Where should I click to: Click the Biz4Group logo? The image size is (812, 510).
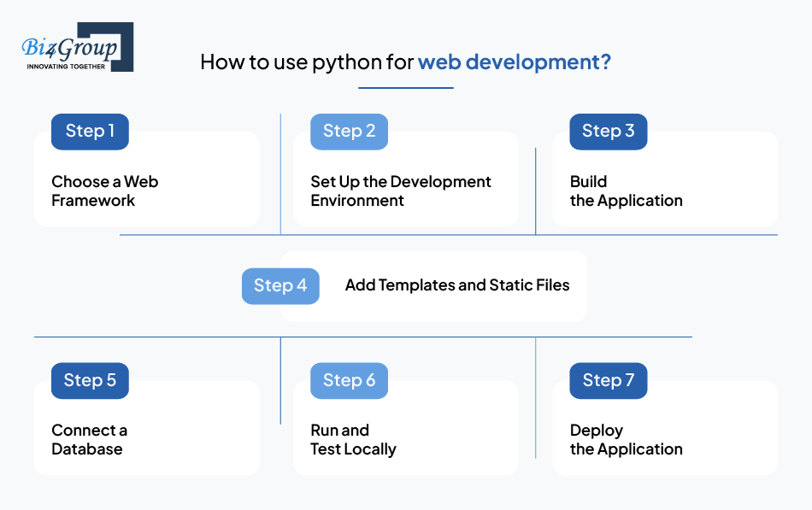77,47
